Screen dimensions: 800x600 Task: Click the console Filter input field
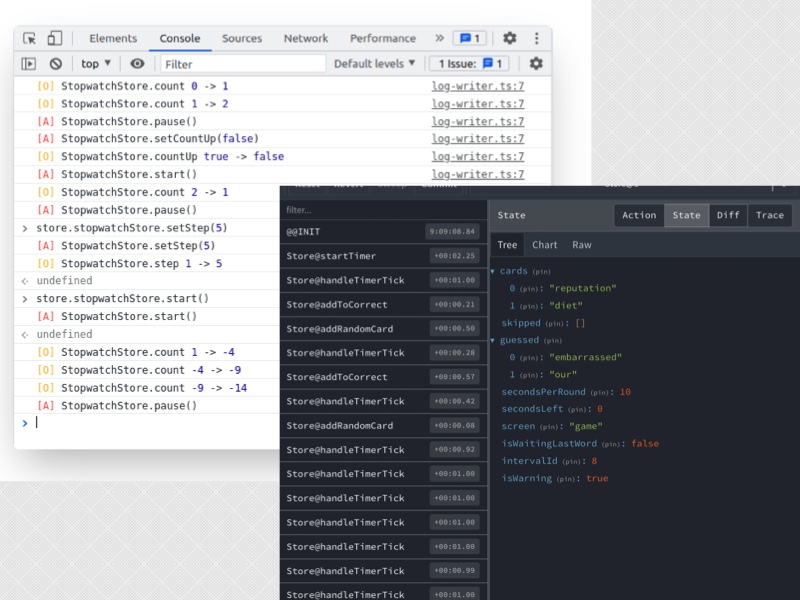243,64
